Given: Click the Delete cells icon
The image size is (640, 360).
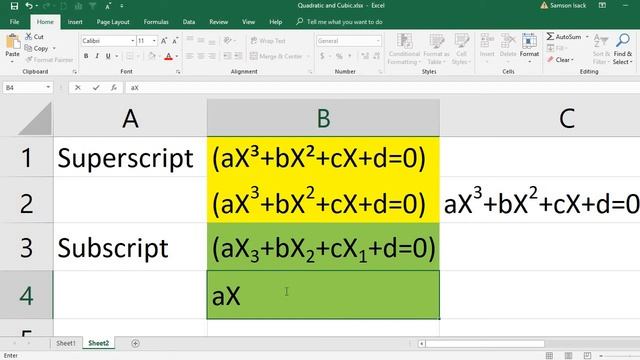Looking at the screenshot, I should 508,41.
